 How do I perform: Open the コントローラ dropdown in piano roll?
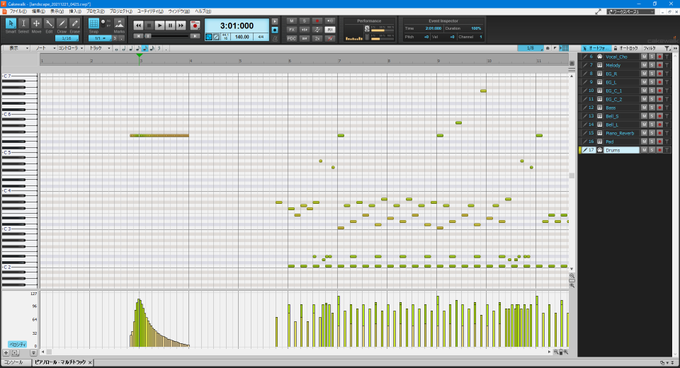[x=71, y=48]
